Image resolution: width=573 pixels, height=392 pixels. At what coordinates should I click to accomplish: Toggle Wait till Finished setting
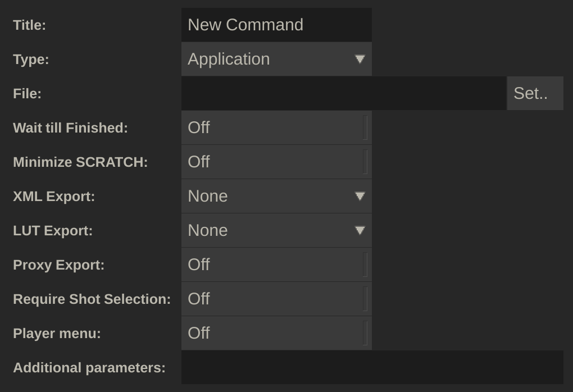[x=276, y=127]
